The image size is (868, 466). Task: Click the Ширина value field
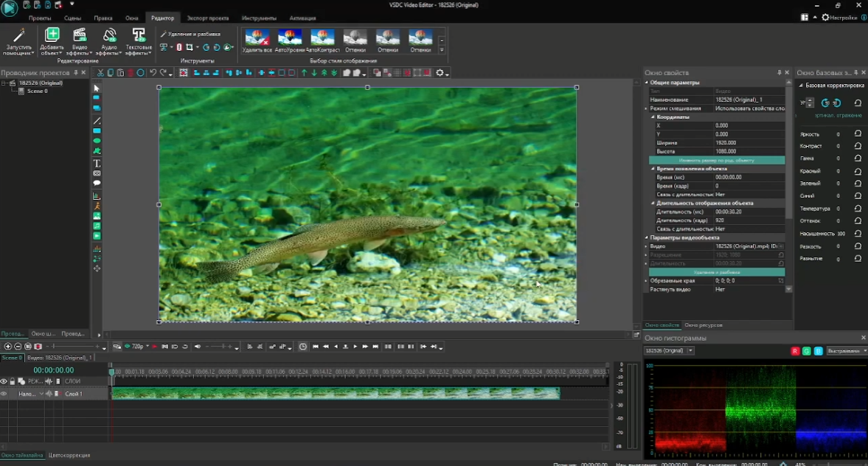coord(749,143)
